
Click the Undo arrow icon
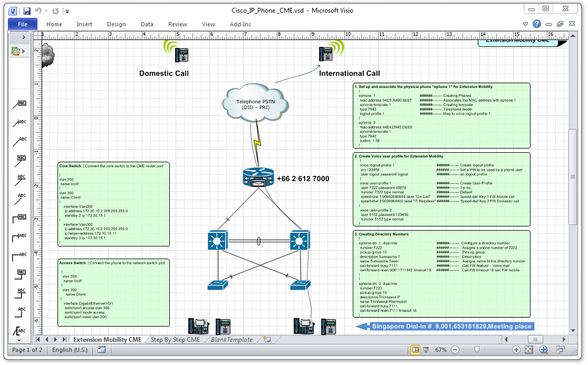[x=38, y=11]
